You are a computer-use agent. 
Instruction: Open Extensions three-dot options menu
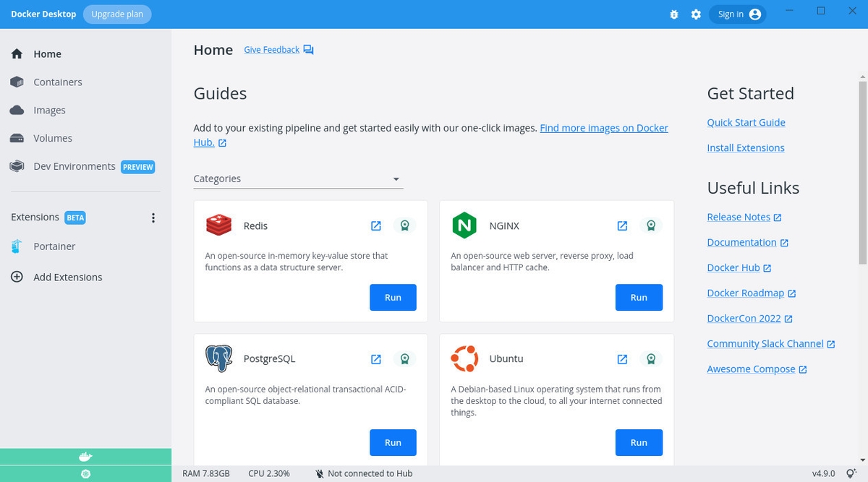pyautogui.click(x=153, y=218)
